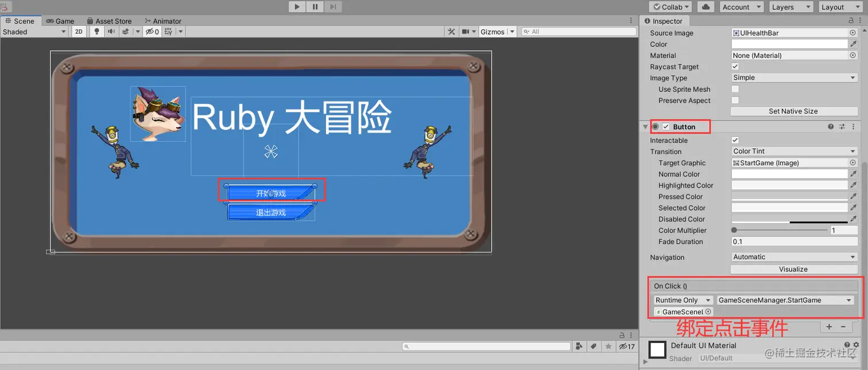Expand the Default UI Material foldout arrow
The width and height of the screenshot is (868, 370).
coord(645,362)
